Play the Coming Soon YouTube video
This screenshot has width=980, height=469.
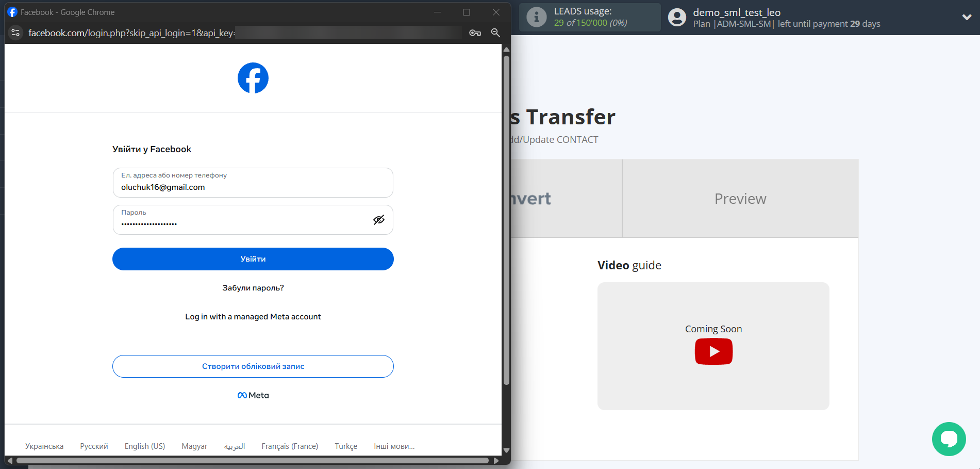(x=713, y=351)
